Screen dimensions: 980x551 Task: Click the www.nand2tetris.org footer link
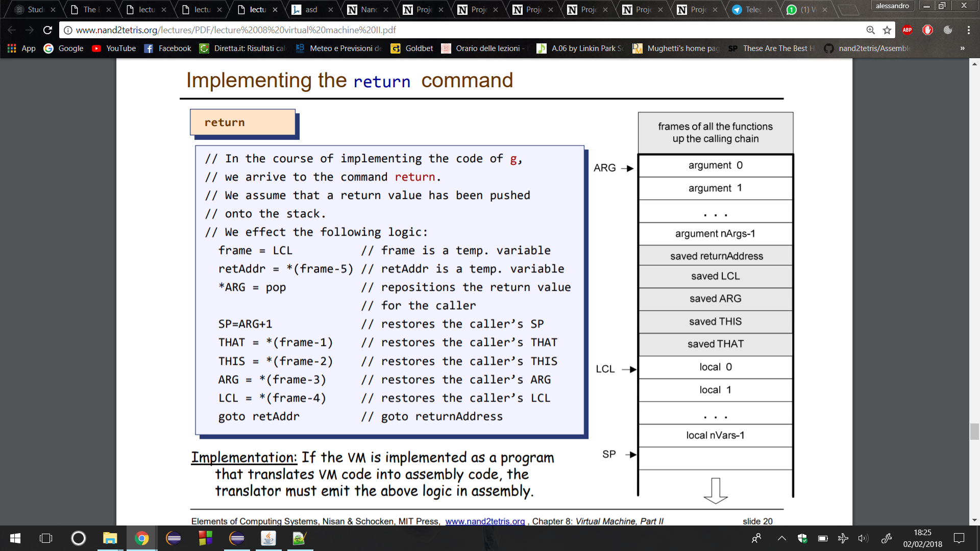pyautogui.click(x=484, y=521)
